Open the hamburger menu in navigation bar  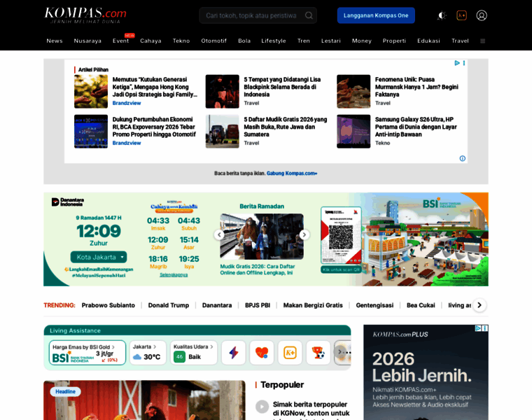click(x=482, y=41)
